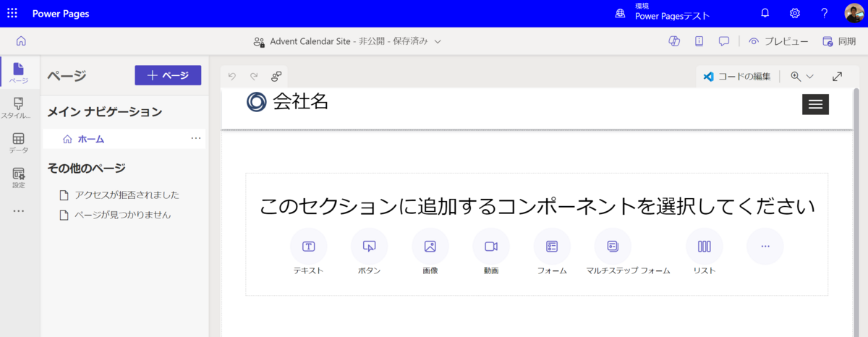Image resolution: width=868 pixels, height=337 pixels.
Task: Click ページ panel title
Action: 67,76
